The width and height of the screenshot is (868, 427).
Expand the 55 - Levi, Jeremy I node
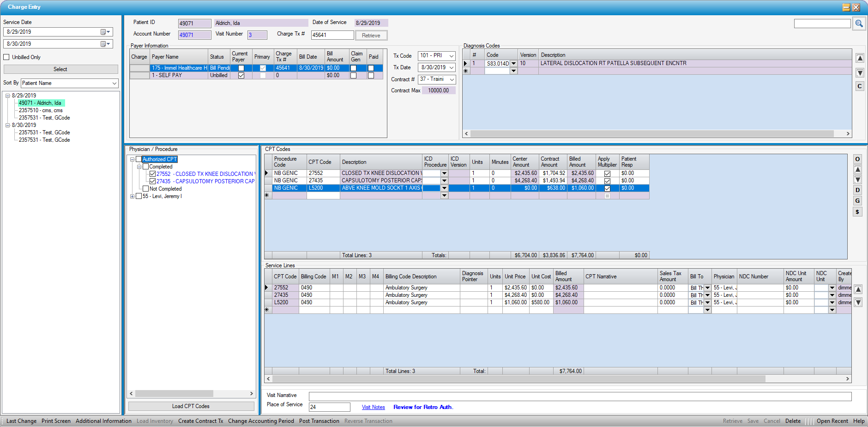pyautogui.click(x=132, y=196)
